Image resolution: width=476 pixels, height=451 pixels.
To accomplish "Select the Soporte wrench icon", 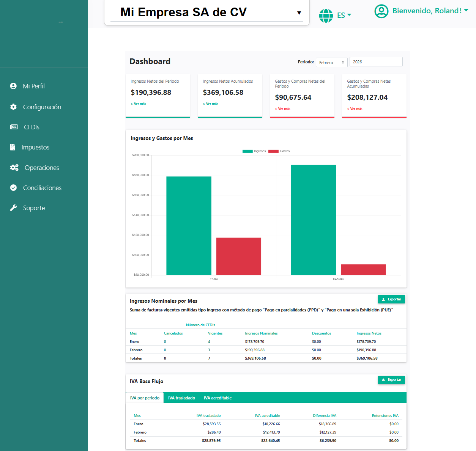I will click(x=13, y=208).
